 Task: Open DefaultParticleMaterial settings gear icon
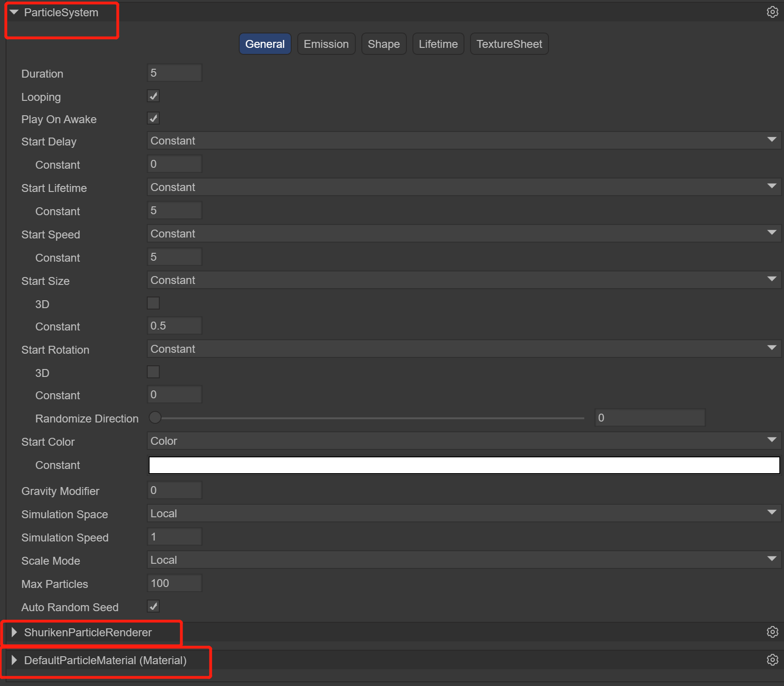[772, 660]
